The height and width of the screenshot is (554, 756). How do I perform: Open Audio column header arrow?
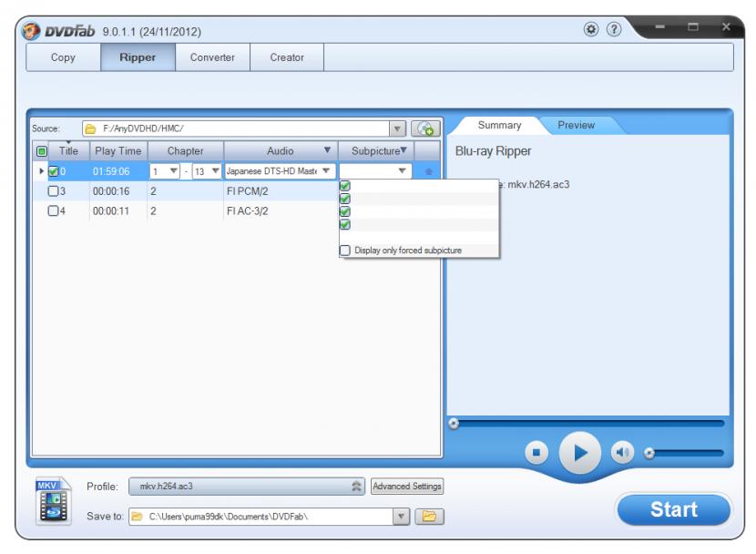click(x=327, y=150)
